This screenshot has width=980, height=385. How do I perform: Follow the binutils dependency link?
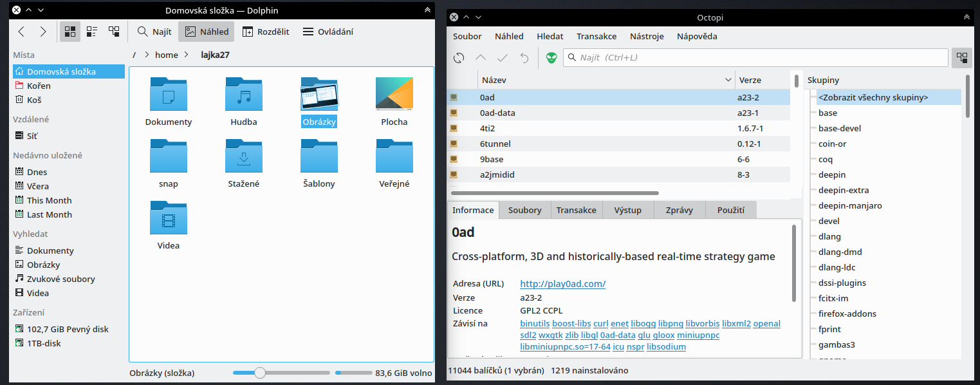(x=535, y=324)
